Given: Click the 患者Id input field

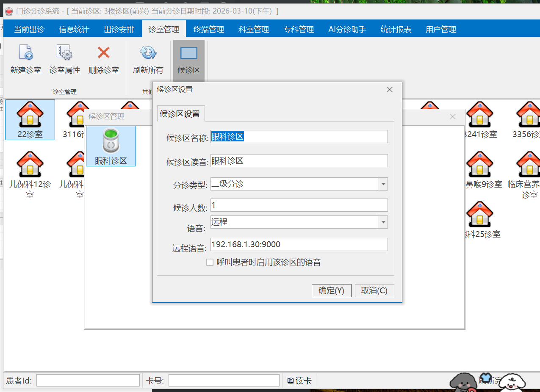Looking at the screenshot, I should (x=88, y=381).
